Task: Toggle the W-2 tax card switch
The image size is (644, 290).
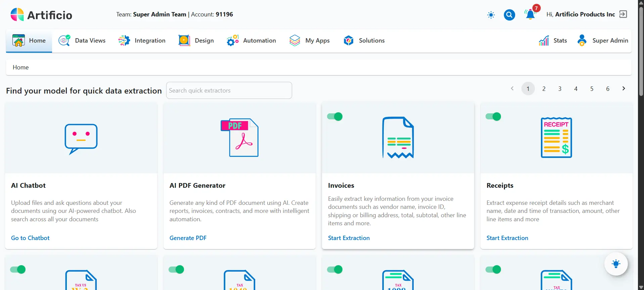Action: coord(18,269)
